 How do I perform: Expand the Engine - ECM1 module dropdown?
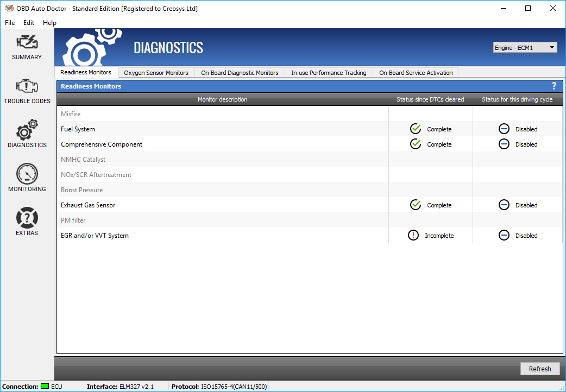[x=525, y=48]
